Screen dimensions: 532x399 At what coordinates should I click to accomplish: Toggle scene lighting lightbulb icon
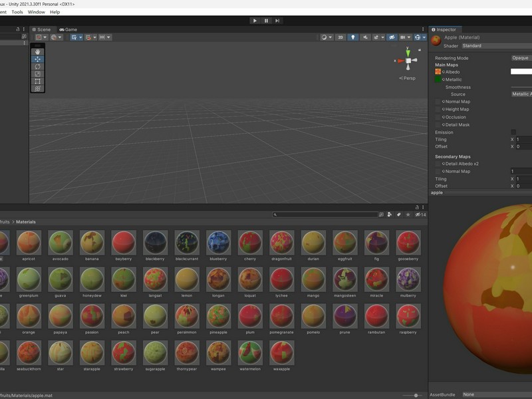(353, 37)
